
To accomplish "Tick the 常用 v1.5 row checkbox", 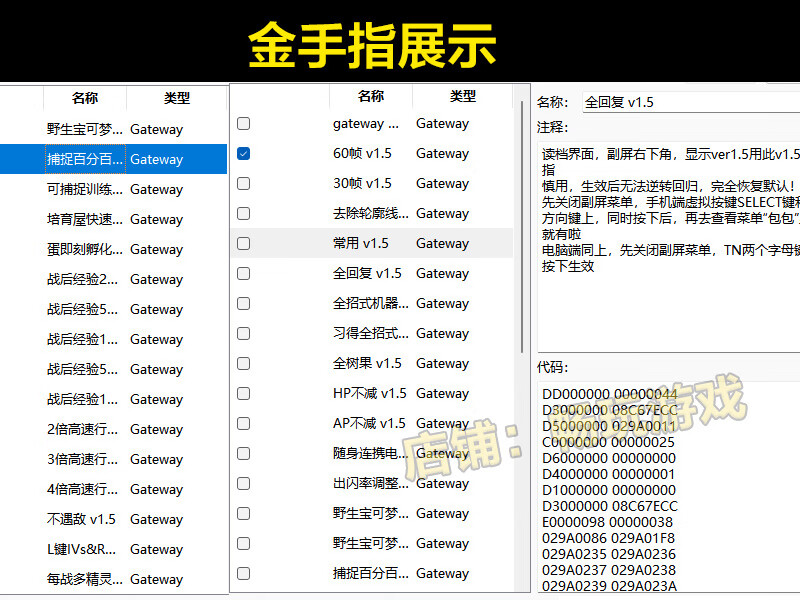I will point(243,244).
